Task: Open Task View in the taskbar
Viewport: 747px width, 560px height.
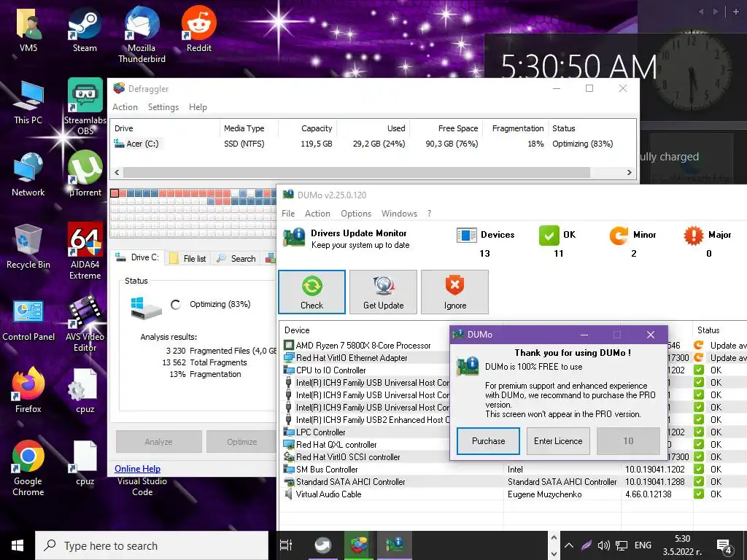Action: pos(286,545)
